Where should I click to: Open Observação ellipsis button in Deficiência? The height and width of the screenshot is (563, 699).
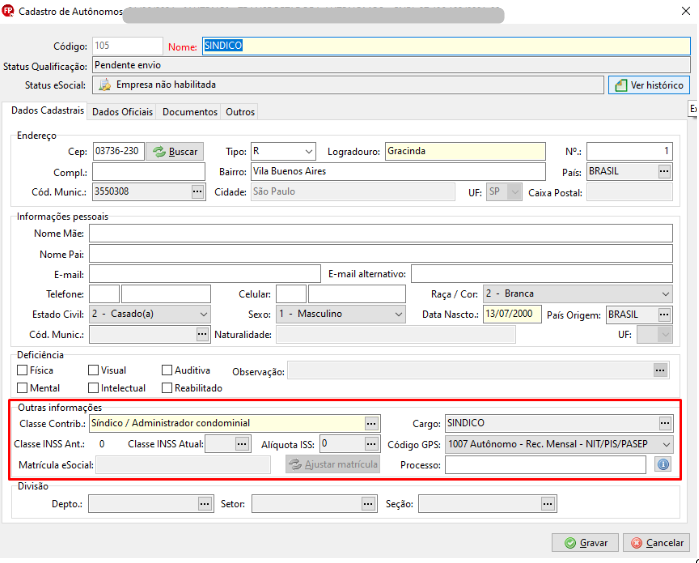point(660,370)
